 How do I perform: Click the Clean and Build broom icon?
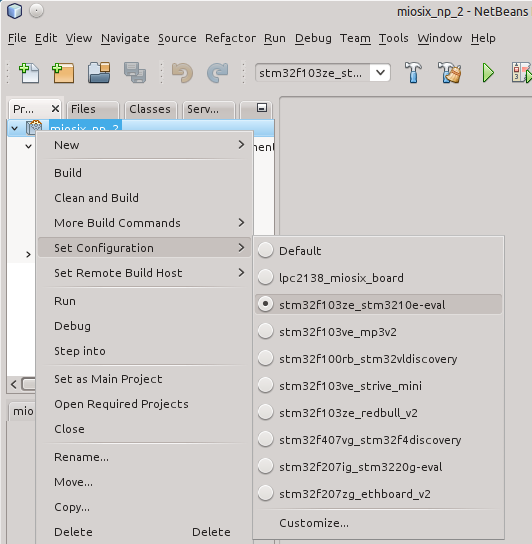[450, 73]
